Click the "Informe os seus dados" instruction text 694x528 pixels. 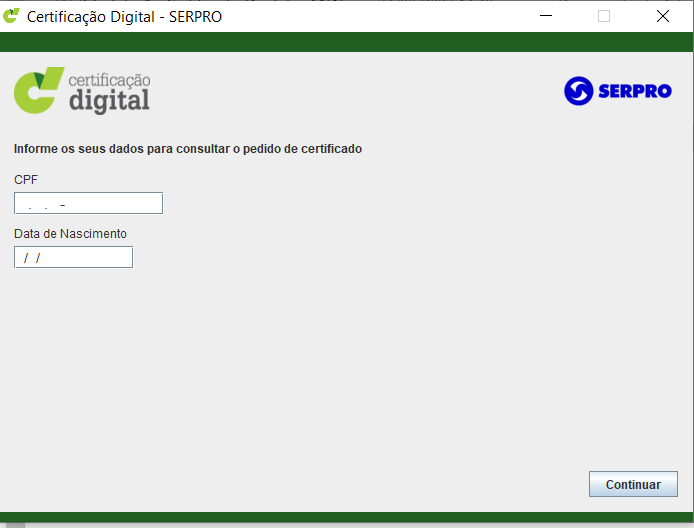pos(187,149)
